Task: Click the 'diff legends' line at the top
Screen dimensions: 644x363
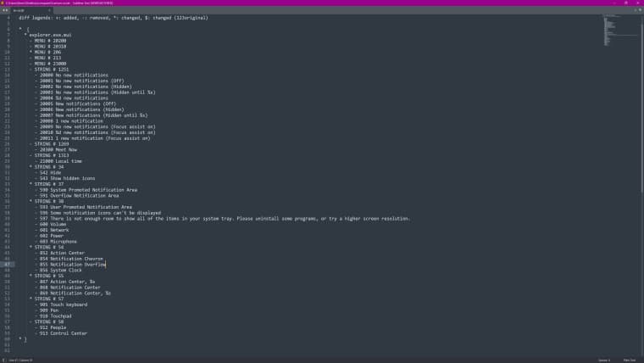Action: pyautogui.click(x=114, y=18)
